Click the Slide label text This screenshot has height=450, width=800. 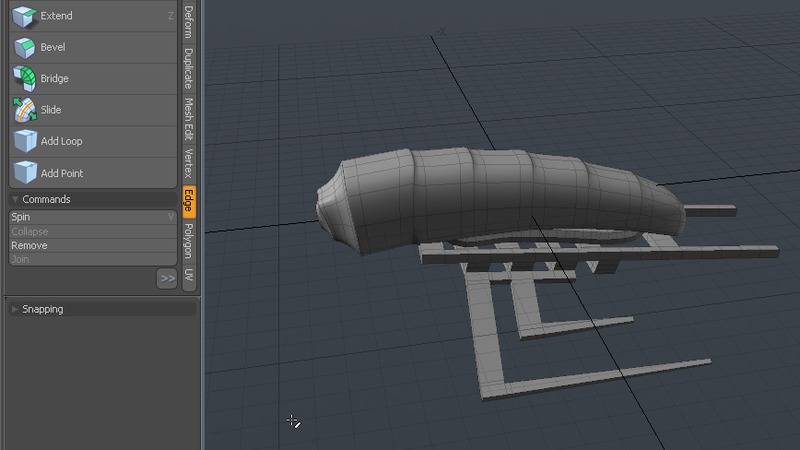coord(51,110)
